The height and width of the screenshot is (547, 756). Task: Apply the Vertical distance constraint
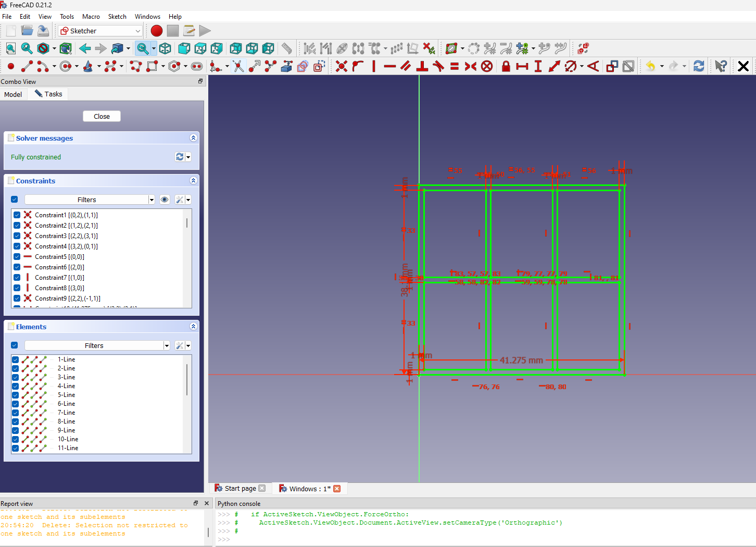tap(538, 66)
